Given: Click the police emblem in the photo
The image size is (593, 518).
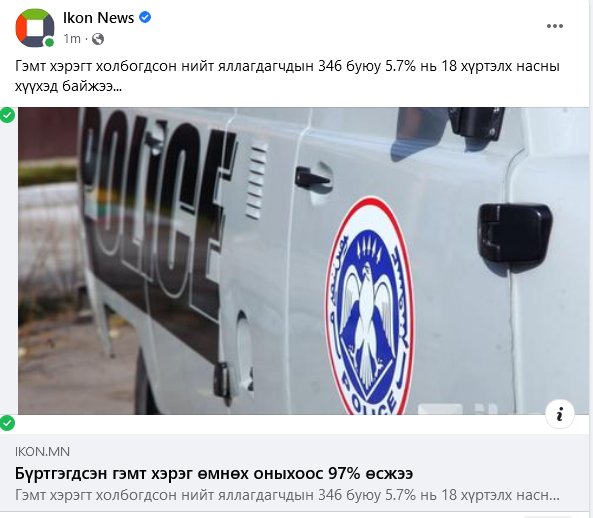Looking at the screenshot, I should pyautogui.click(x=370, y=307).
